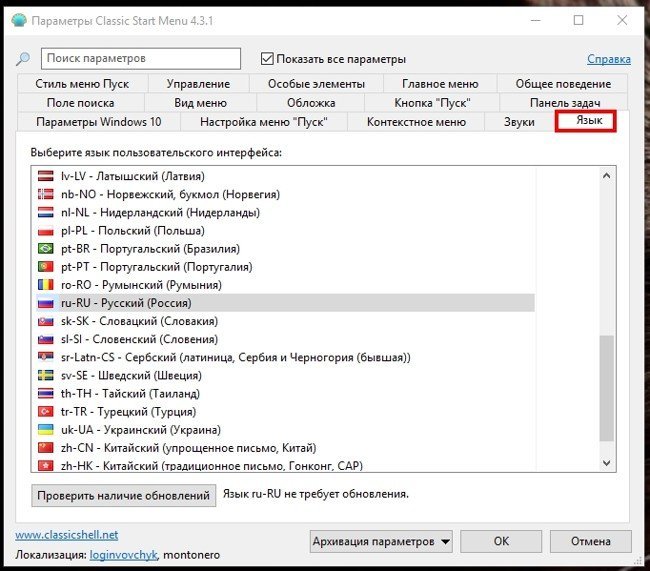The image size is (650, 571).
Task: Select 'sk-SK - Словацкий (Словакия)' language
Action: pos(285,321)
